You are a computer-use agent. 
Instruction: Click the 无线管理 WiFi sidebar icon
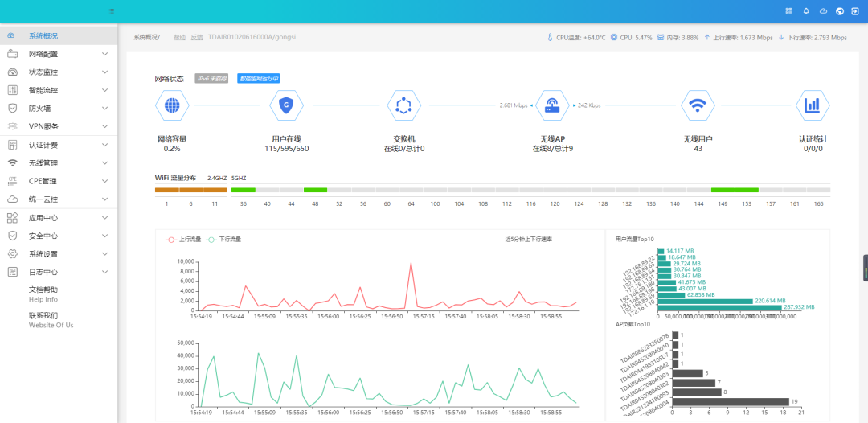coord(13,162)
